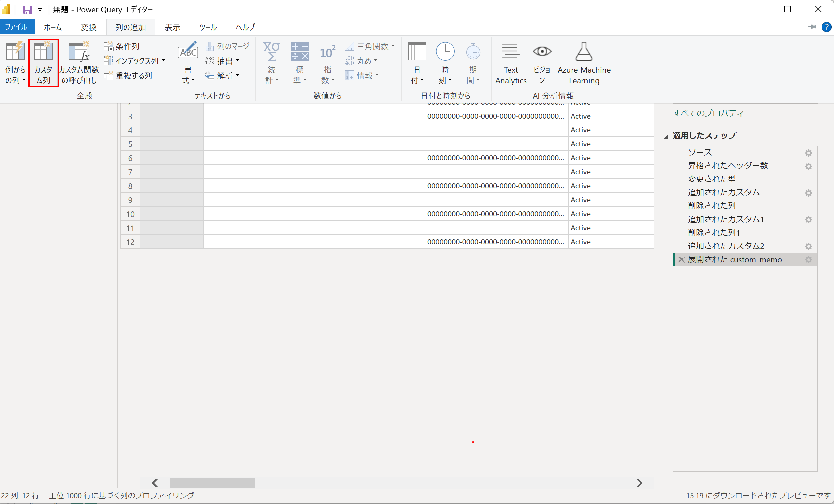
Task: Open gear for 追加されたカスタム1 step
Action: (808, 220)
